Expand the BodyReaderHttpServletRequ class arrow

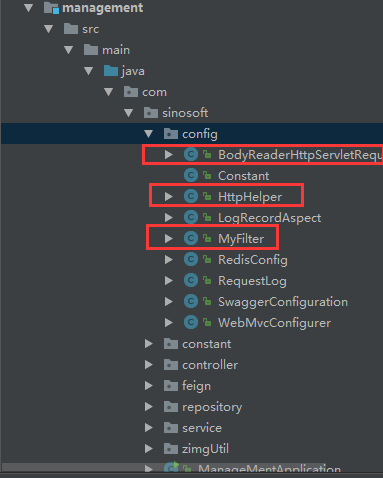click(x=169, y=154)
